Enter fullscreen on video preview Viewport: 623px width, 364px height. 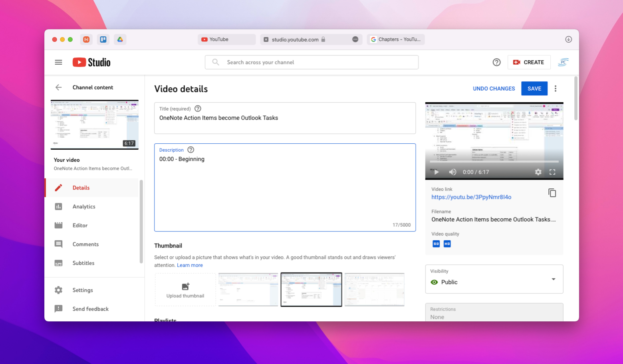tap(552, 172)
